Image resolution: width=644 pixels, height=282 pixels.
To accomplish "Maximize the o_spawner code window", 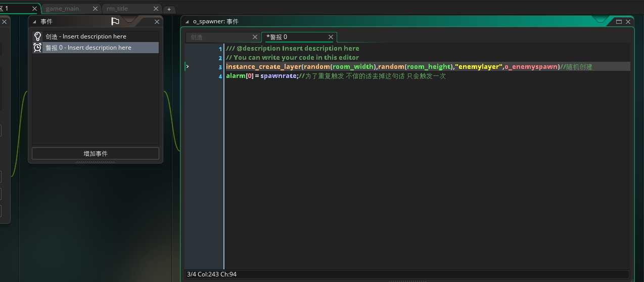I will [619, 22].
